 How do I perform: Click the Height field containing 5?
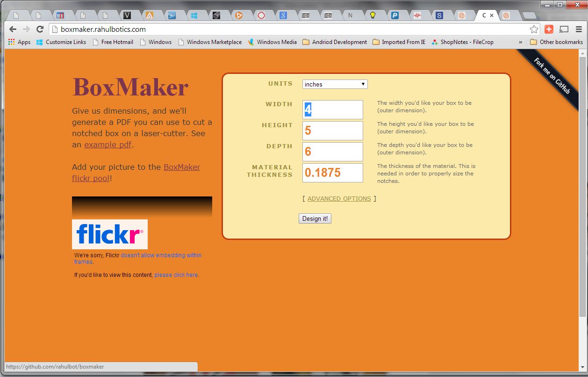pyautogui.click(x=333, y=130)
